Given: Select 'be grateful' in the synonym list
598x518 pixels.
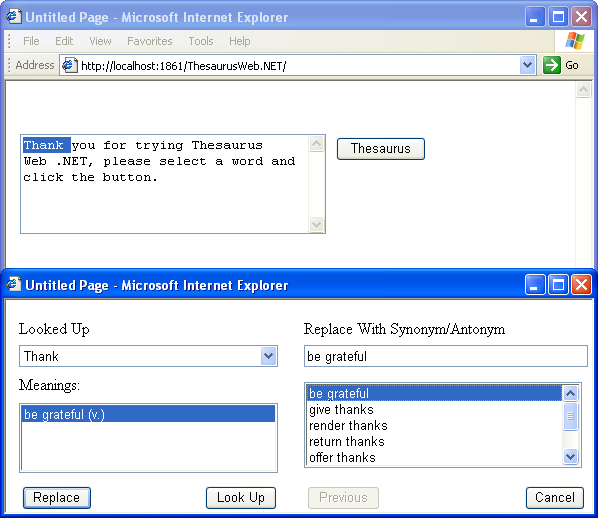Looking at the screenshot, I should [x=434, y=393].
